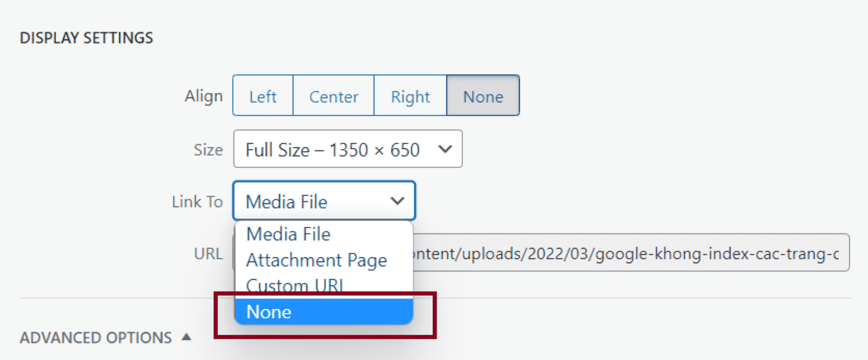Click the Size field label

(x=208, y=150)
